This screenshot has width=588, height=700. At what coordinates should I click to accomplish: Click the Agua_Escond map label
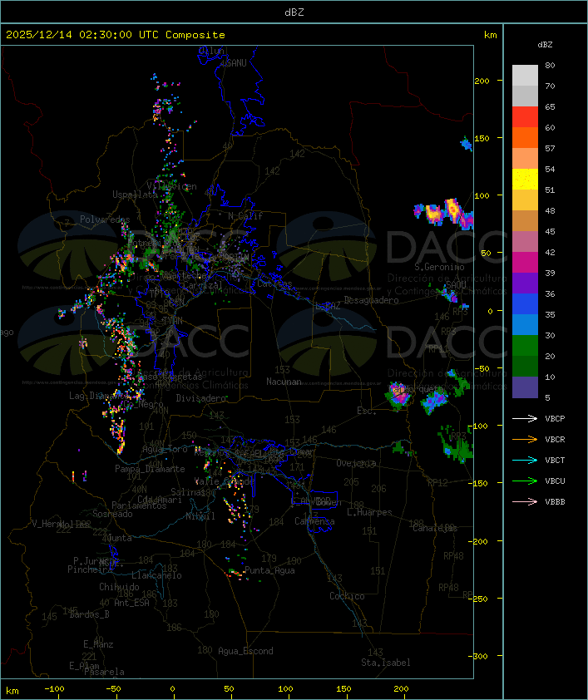(x=245, y=651)
